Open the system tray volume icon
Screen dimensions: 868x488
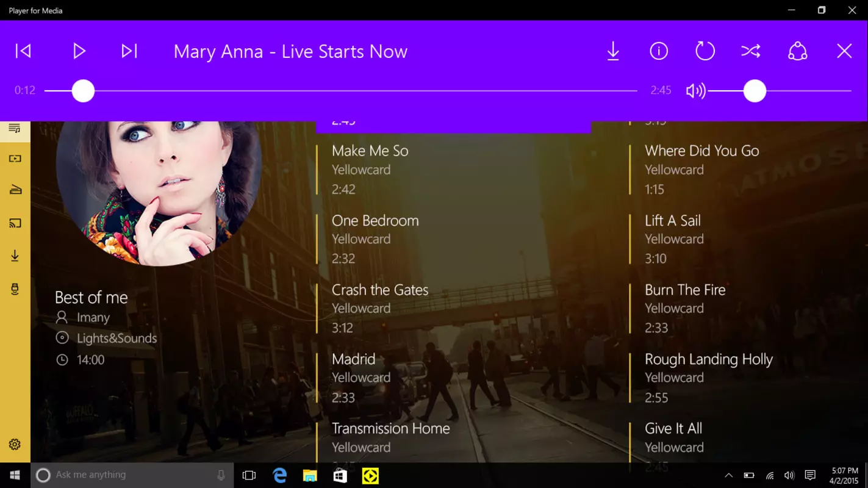click(x=789, y=475)
